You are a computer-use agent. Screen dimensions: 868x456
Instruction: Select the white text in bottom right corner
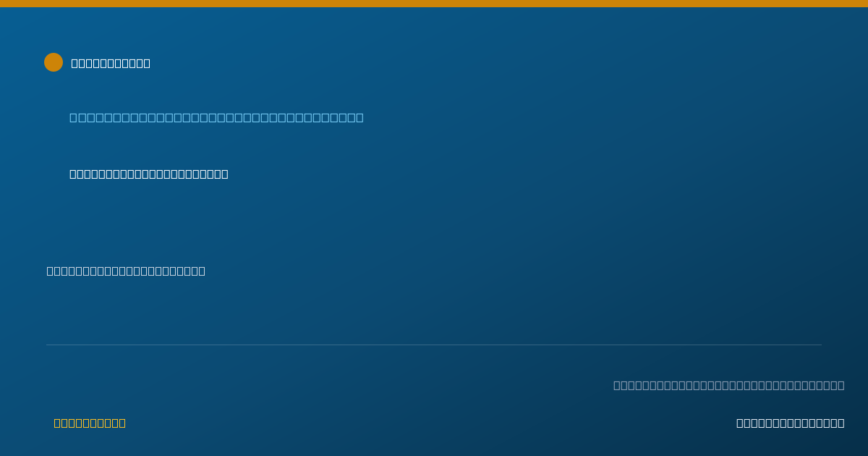[x=791, y=423]
